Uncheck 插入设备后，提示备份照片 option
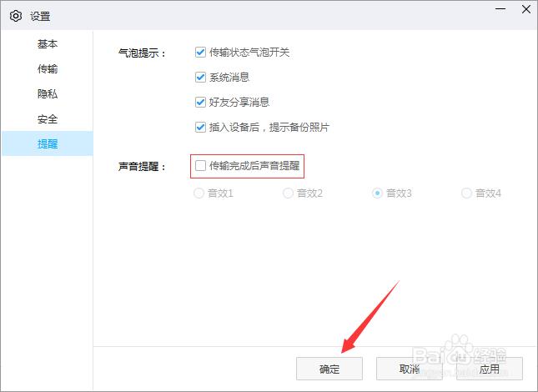The height and width of the screenshot is (392, 538). tap(200, 128)
